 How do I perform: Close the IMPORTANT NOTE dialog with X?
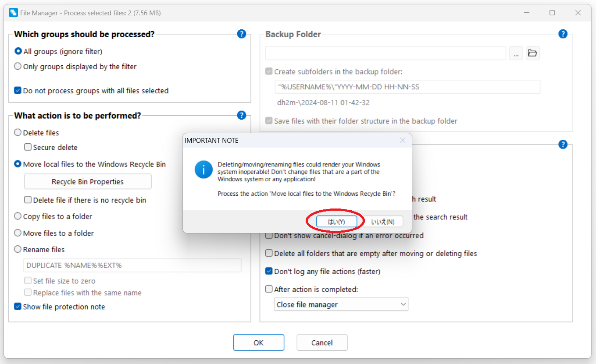point(403,140)
